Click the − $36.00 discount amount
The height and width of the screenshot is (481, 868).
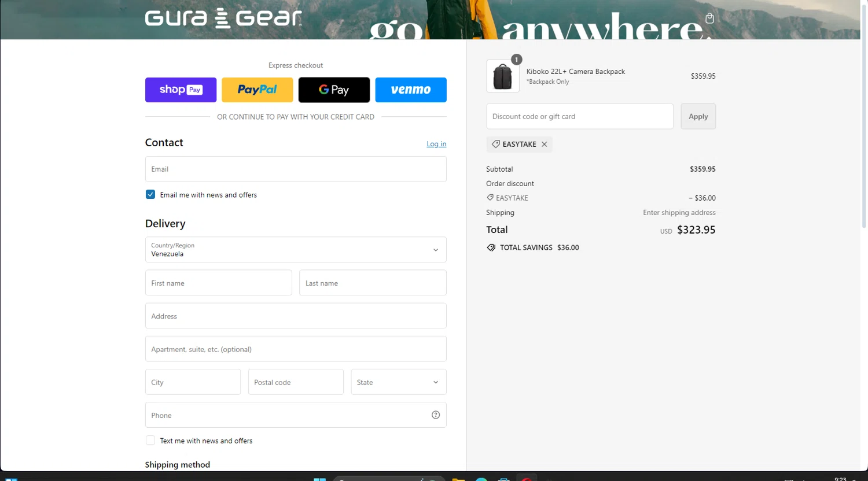click(702, 198)
